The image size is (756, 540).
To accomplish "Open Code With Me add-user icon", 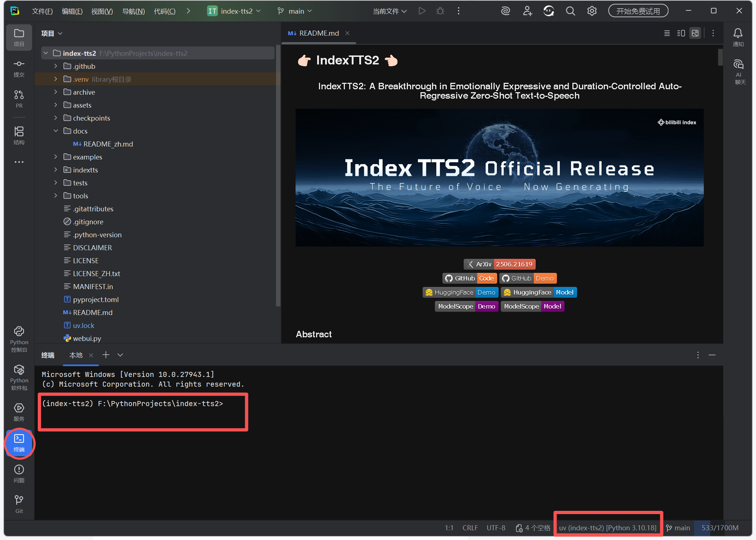I will [x=527, y=11].
